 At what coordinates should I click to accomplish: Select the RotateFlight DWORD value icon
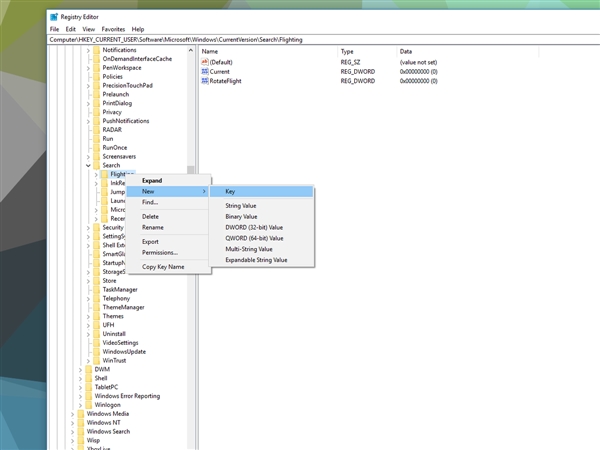[x=205, y=81]
